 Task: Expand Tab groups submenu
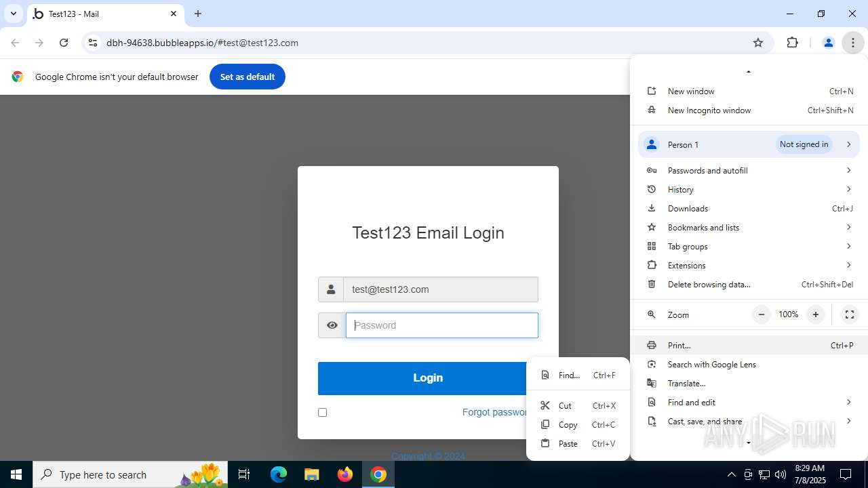point(749,246)
